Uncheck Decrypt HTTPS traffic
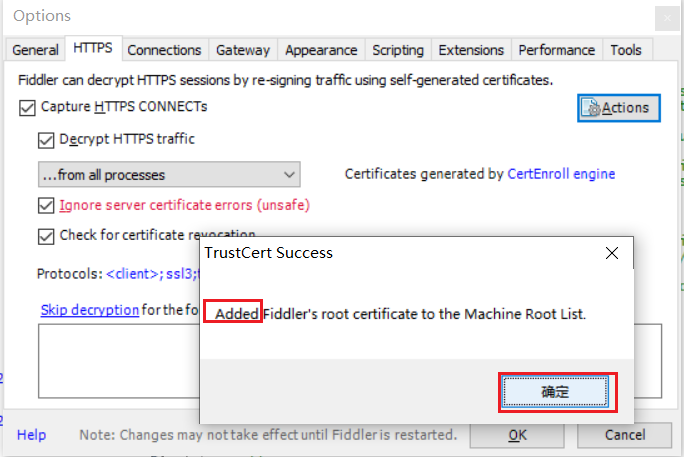Screen dimensions: 684x457 click(46, 140)
